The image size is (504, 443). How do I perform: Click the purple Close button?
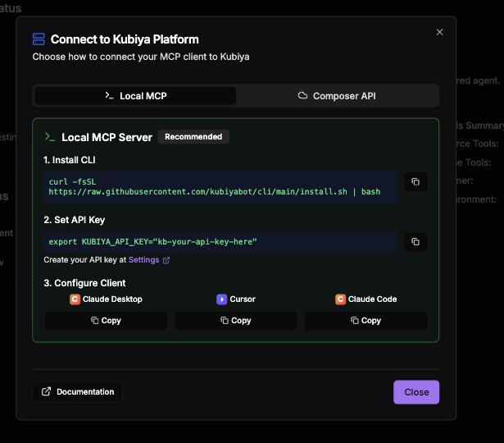416,392
